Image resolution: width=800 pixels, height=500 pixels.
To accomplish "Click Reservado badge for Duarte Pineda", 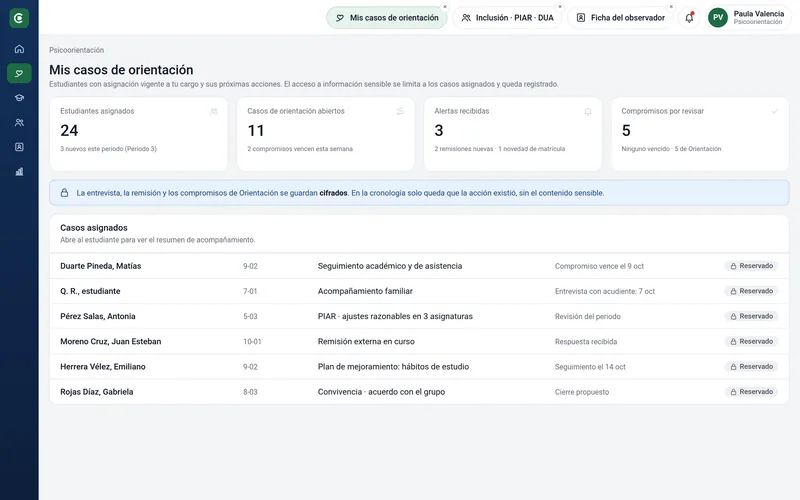I will (751, 266).
